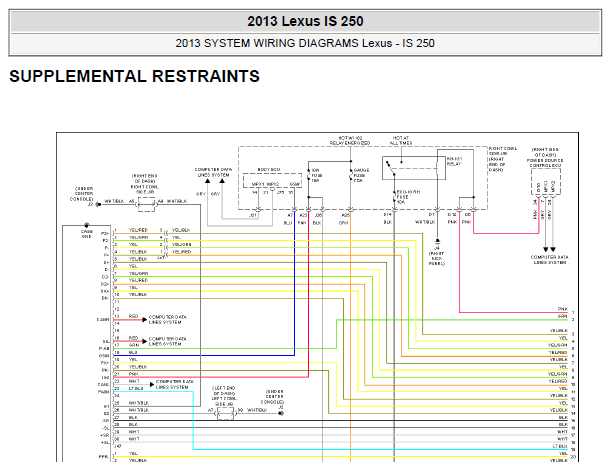
Task: Click the CASE GND junction dot
Action: [87, 225]
